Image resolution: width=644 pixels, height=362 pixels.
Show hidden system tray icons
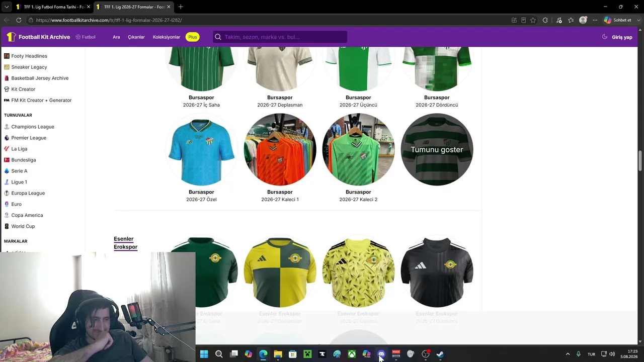tap(568, 354)
